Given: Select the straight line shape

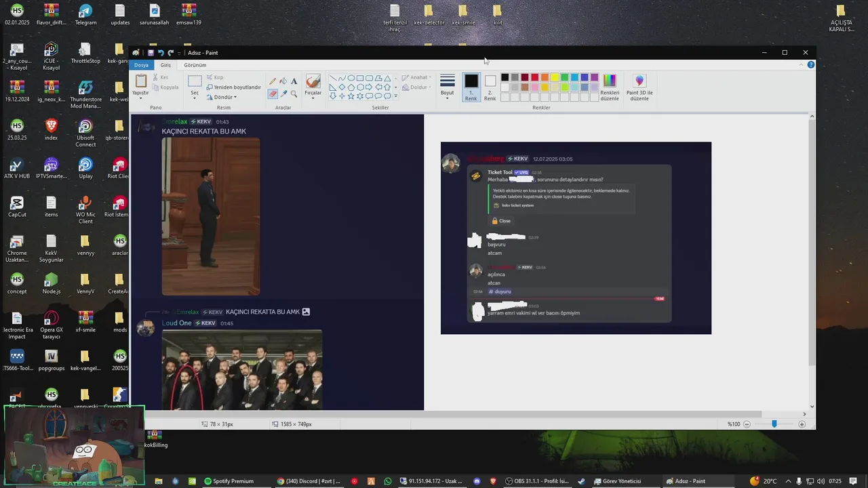Looking at the screenshot, I should tap(334, 78).
